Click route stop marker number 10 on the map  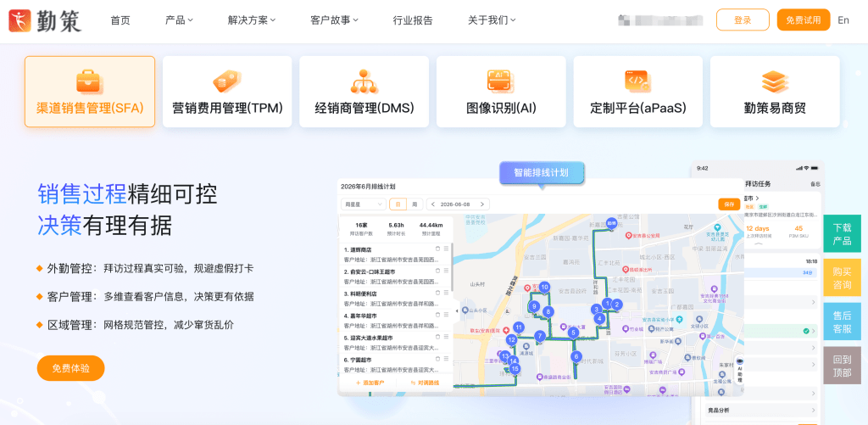pos(545,287)
